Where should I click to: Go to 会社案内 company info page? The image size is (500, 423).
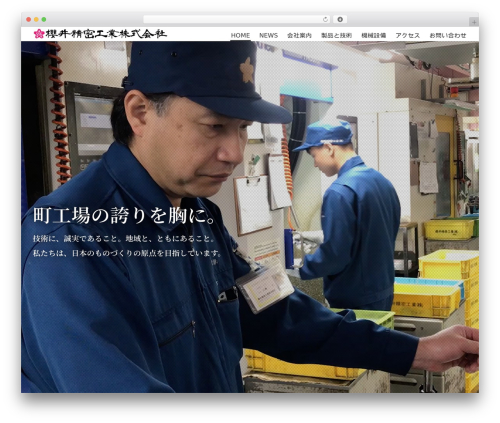[x=299, y=35]
